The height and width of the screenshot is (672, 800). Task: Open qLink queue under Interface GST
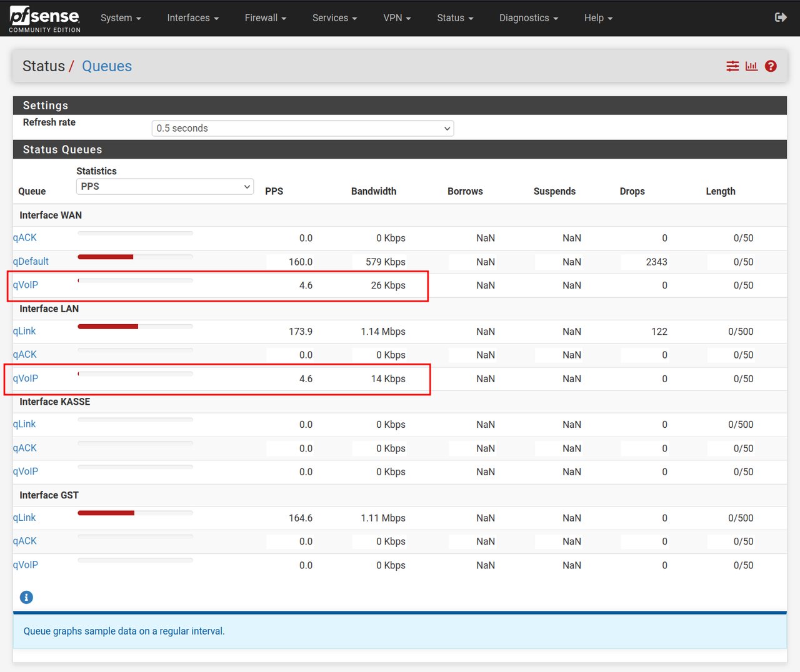pyautogui.click(x=24, y=518)
